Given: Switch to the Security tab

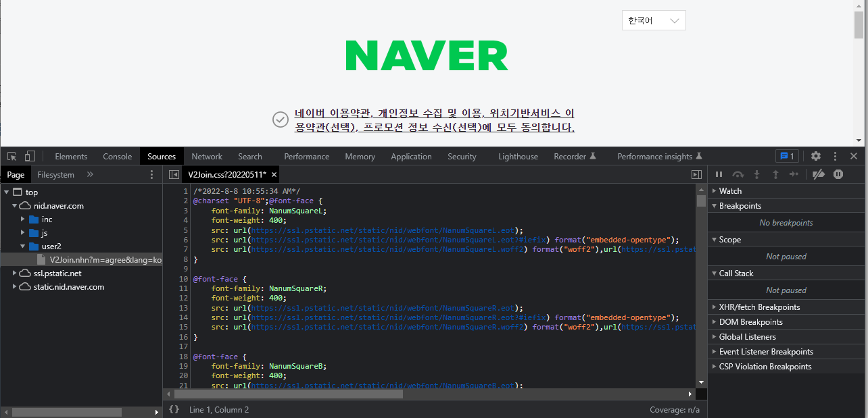Looking at the screenshot, I should point(462,156).
